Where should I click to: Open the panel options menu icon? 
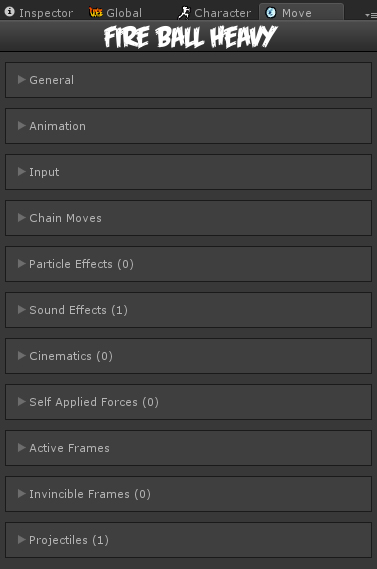coord(371,15)
